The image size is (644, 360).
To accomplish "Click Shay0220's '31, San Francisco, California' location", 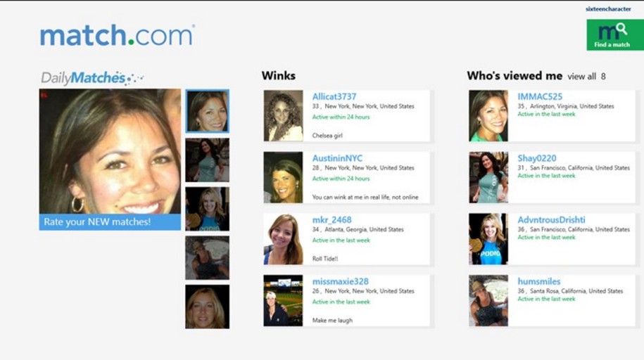I will click(x=574, y=168).
